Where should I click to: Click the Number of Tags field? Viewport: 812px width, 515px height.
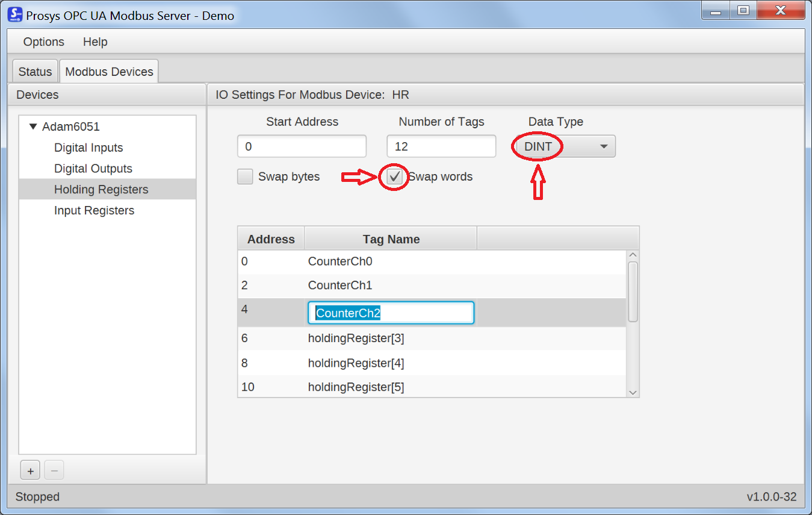click(x=441, y=146)
